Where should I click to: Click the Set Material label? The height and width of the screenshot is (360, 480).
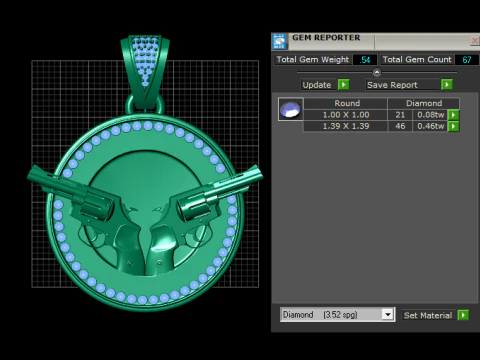click(x=428, y=315)
